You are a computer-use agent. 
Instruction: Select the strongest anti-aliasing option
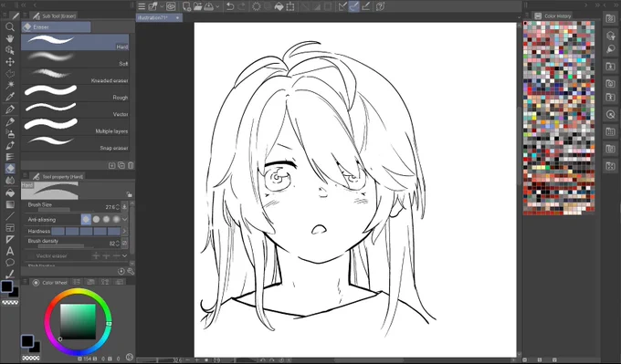(x=116, y=219)
